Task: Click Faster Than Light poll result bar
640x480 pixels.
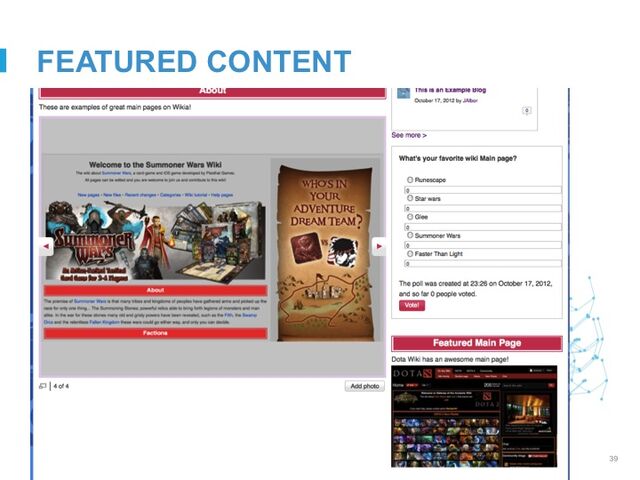Action: click(x=483, y=264)
